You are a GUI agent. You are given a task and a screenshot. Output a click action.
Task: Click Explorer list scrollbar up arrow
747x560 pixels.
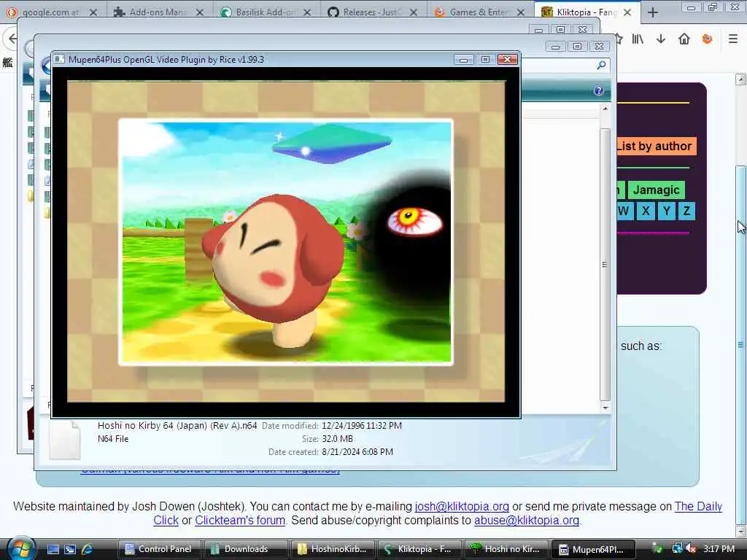tap(605, 109)
